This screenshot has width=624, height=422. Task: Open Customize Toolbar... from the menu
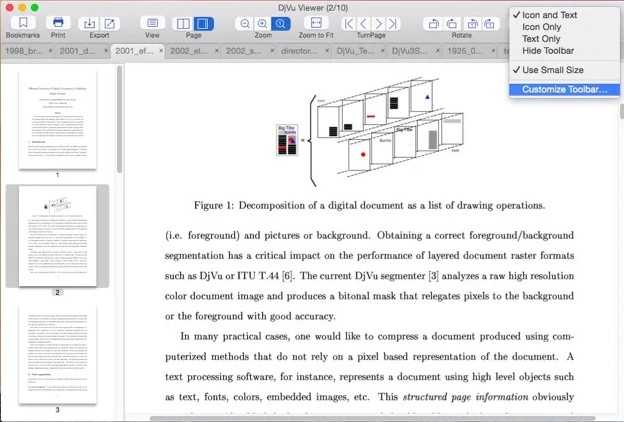click(564, 90)
